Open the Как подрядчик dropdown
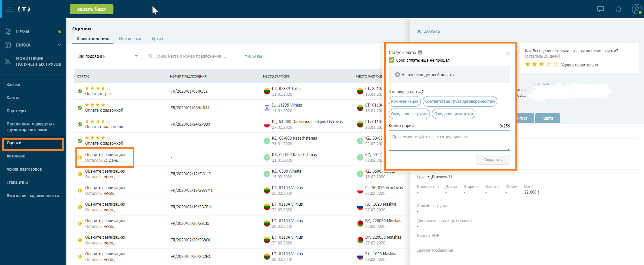This screenshot has height=265, width=644. coord(108,56)
